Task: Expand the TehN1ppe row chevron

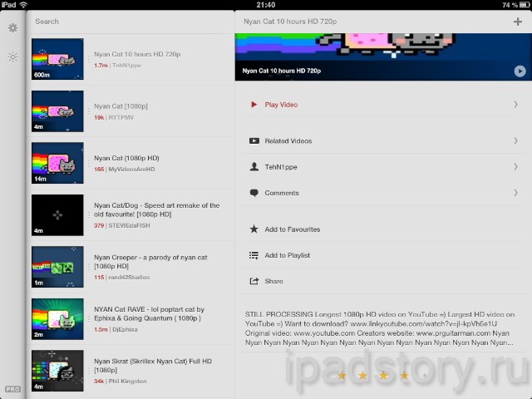Action: click(515, 166)
